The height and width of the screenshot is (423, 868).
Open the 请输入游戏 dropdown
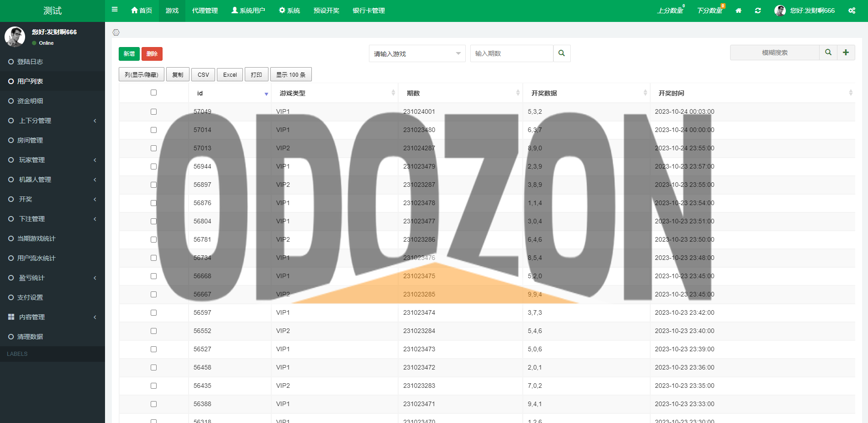417,53
